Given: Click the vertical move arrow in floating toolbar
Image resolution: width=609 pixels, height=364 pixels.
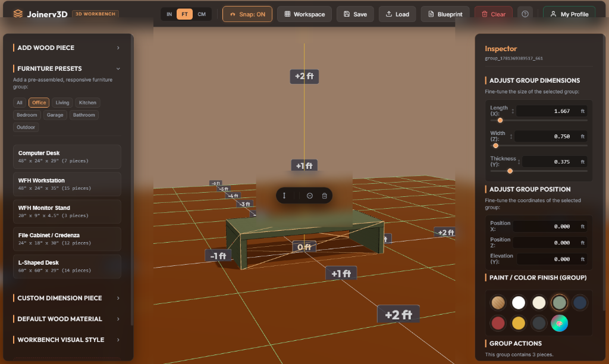Looking at the screenshot, I should click(x=284, y=196).
